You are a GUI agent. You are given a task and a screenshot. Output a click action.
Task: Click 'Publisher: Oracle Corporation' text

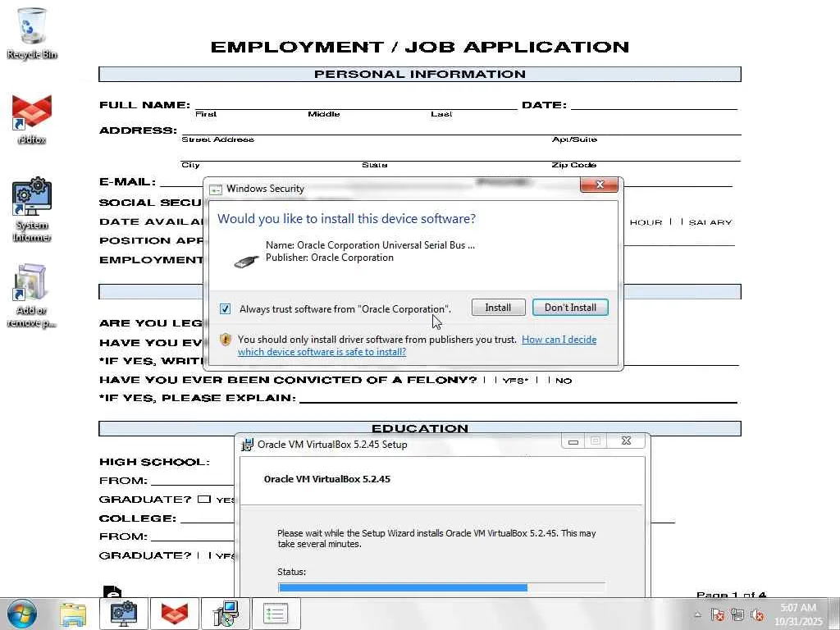(x=330, y=258)
